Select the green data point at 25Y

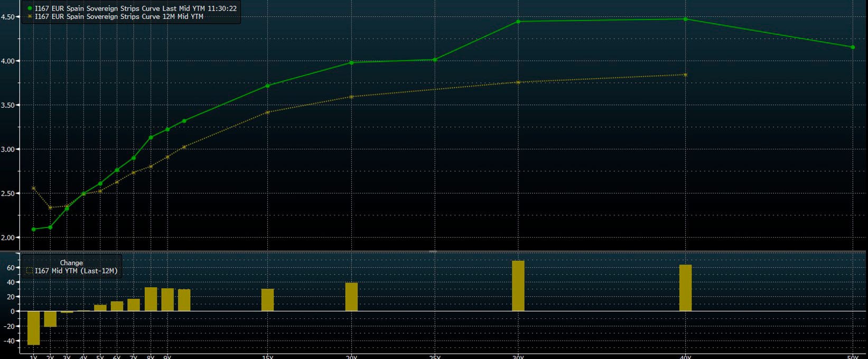click(x=435, y=60)
